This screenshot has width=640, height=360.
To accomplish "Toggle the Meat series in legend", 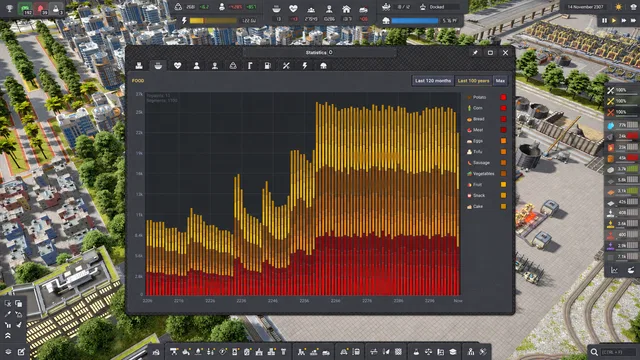I will [x=486, y=130].
